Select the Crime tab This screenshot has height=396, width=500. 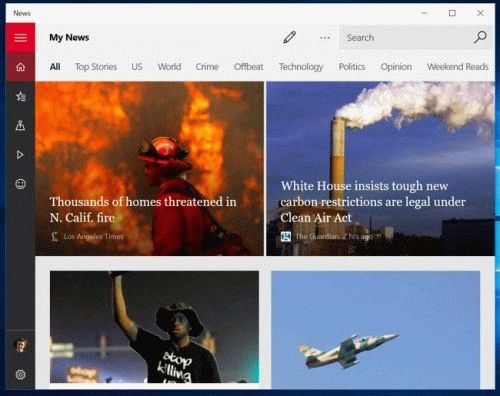(207, 67)
